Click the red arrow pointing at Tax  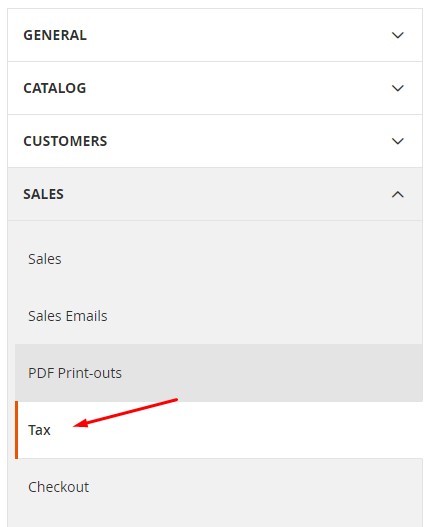point(125,413)
